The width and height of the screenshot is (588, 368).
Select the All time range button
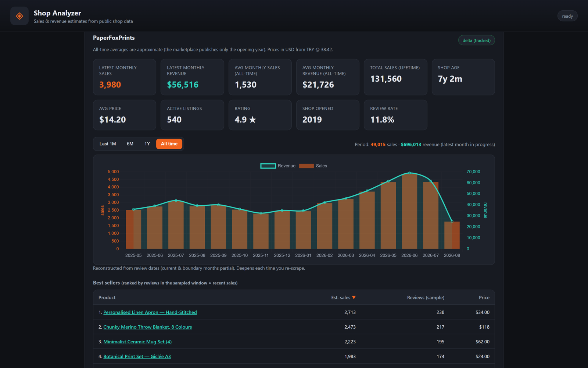tap(169, 144)
